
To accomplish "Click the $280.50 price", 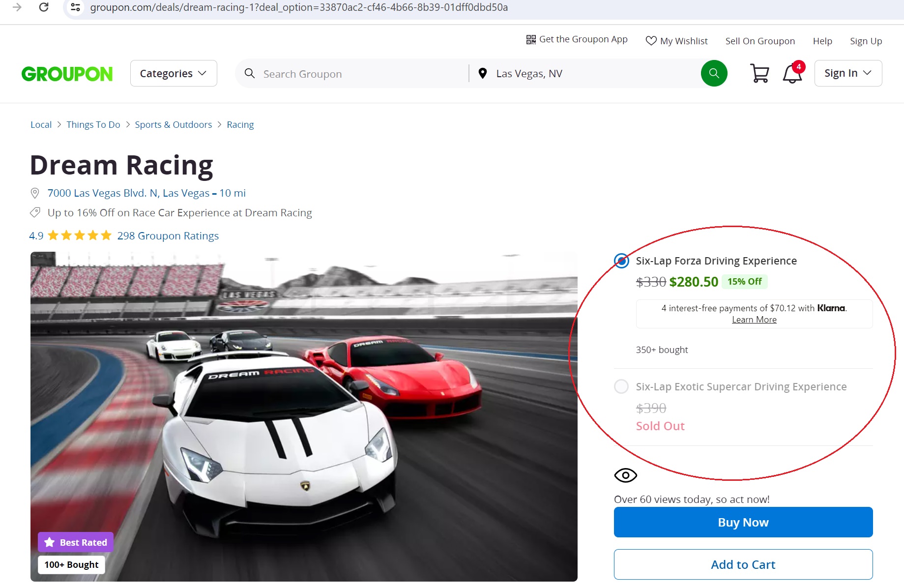I will pyautogui.click(x=694, y=282).
